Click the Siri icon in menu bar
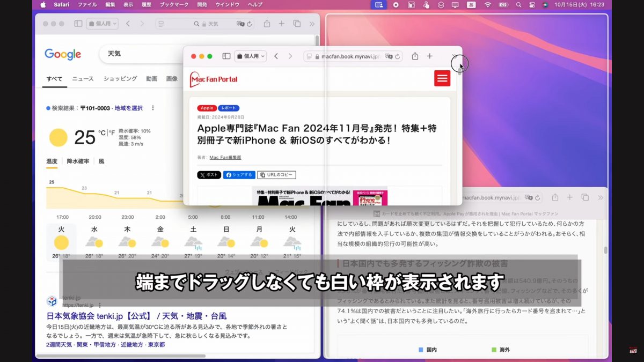 [x=545, y=4]
